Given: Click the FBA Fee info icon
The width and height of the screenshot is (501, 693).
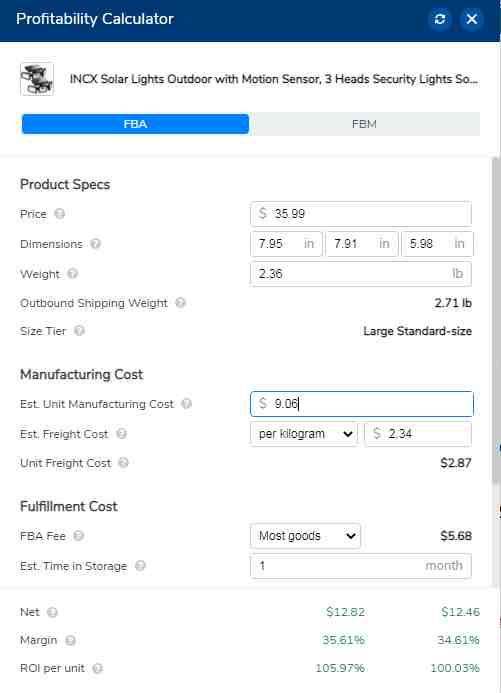Looking at the screenshot, I should 79,536.
